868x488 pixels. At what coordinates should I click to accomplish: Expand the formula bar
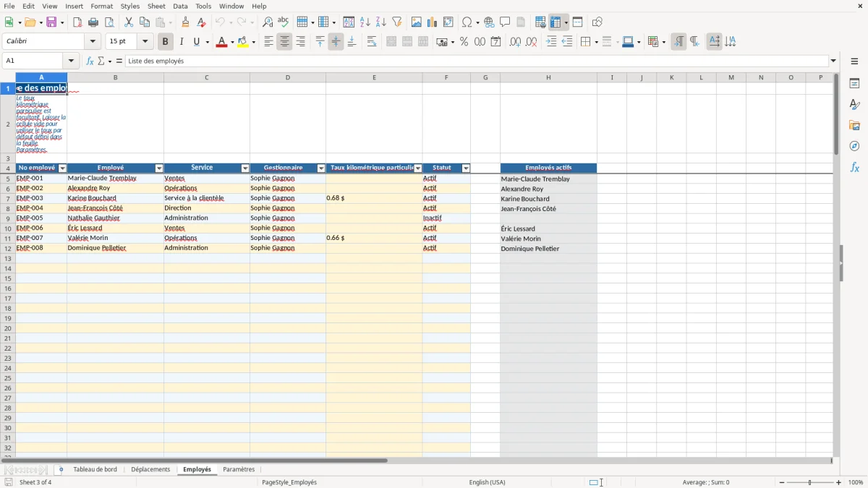tap(833, 61)
